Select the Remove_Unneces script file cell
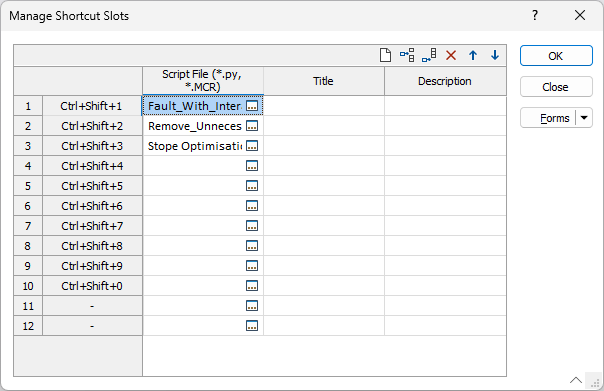 click(x=195, y=126)
